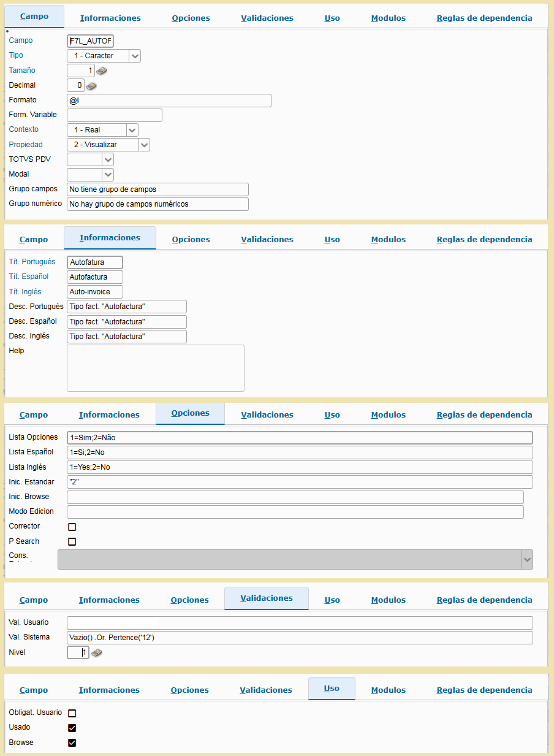In the panel with Formato field, open Reglas de dependencia
The image size is (554, 756).
click(485, 18)
